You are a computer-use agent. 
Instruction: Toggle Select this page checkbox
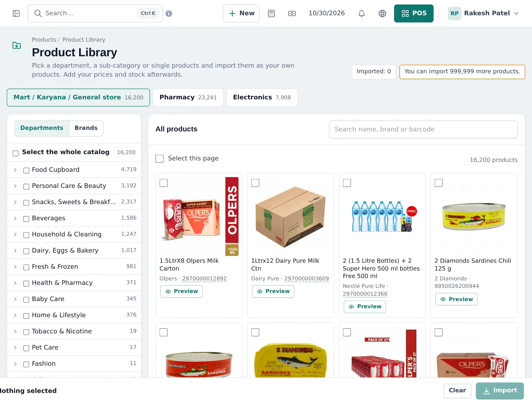click(160, 159)
